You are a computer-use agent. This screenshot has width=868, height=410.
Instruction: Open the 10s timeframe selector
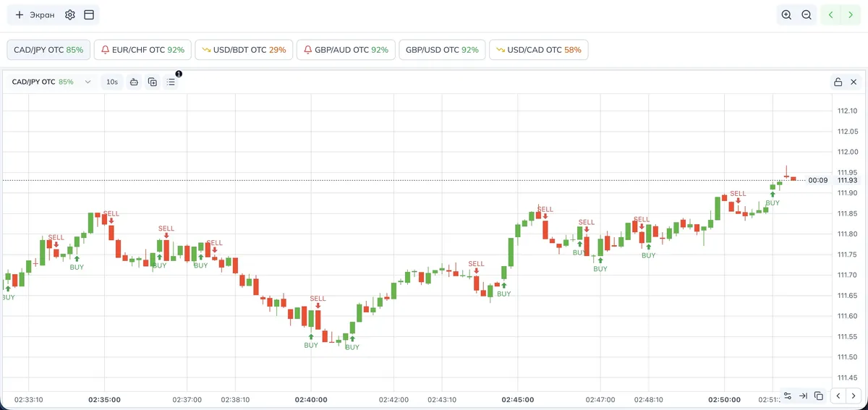click(112, 82)
